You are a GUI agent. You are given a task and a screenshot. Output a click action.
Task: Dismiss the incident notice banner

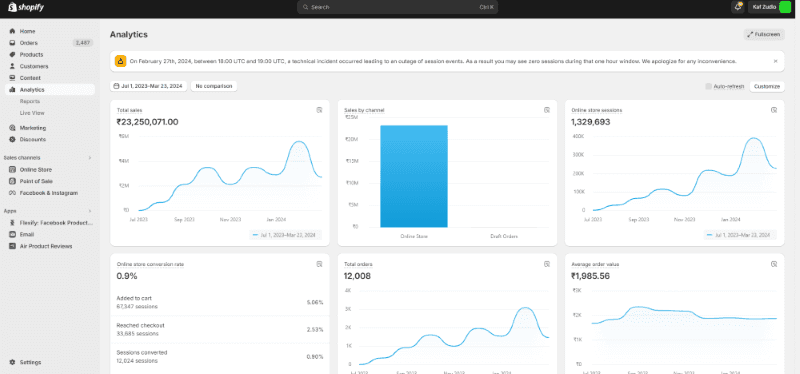tap(776, 61)
